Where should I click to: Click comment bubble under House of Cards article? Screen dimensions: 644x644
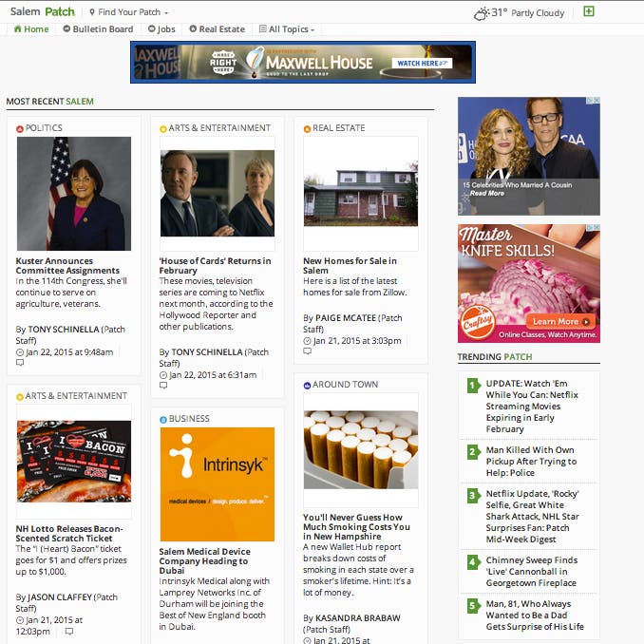coord(163,386)
